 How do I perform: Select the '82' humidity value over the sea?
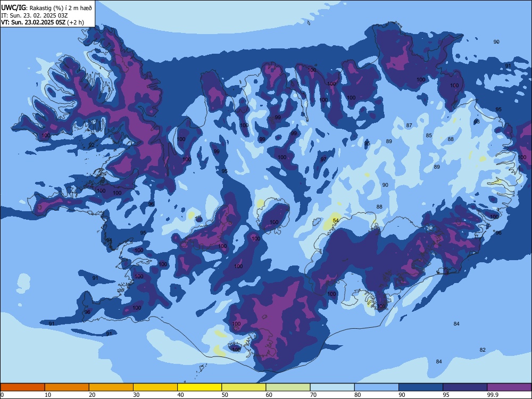pos(483,350)
